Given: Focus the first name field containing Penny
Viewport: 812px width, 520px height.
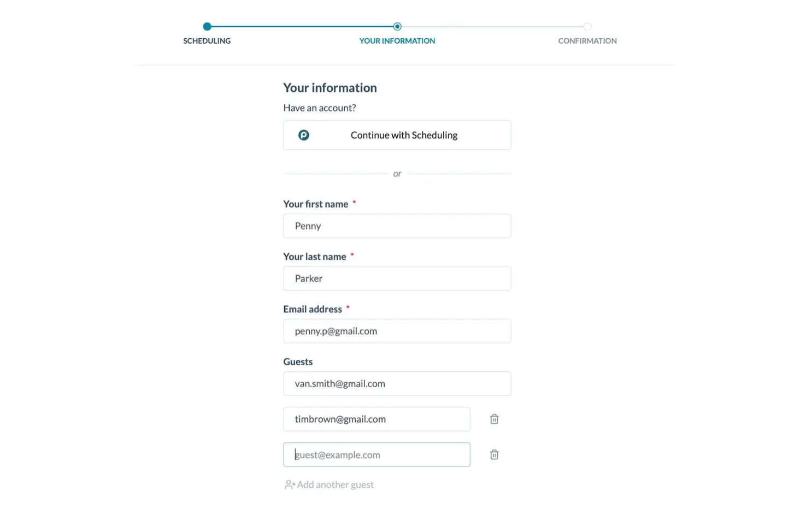Looking at the screenshot, I should (397, 226).
